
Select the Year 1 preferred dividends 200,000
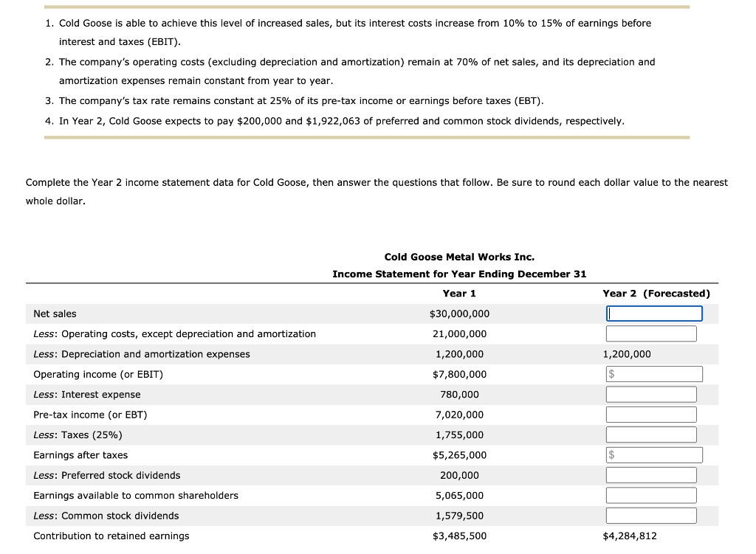pyautogui.click(x=459, y=476)
